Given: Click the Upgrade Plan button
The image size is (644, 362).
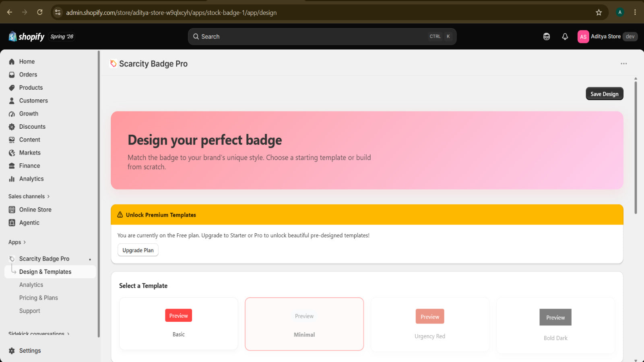Looking at the screenshot, I should click(x=138, y=250).
